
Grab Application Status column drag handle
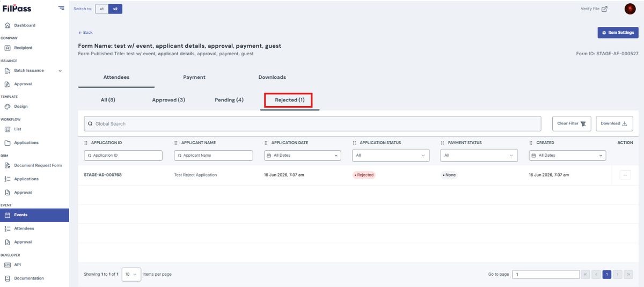coord(354,143)
